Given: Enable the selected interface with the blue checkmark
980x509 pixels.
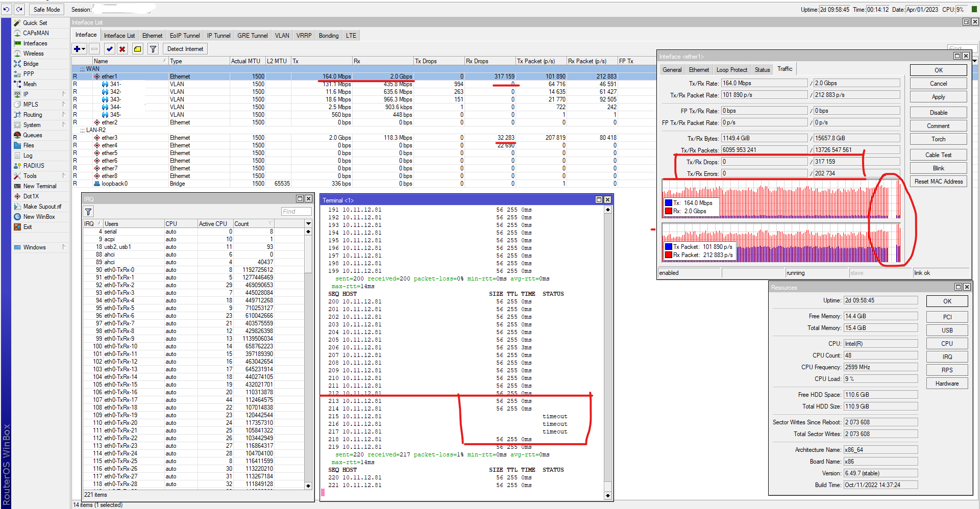Looking at the screenshot, I should click(109, 49).
